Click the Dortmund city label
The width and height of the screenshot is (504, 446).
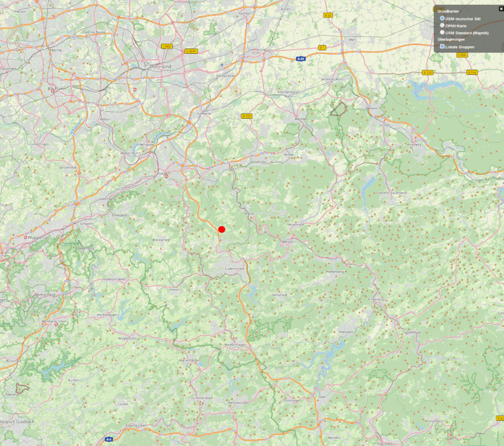160,67
